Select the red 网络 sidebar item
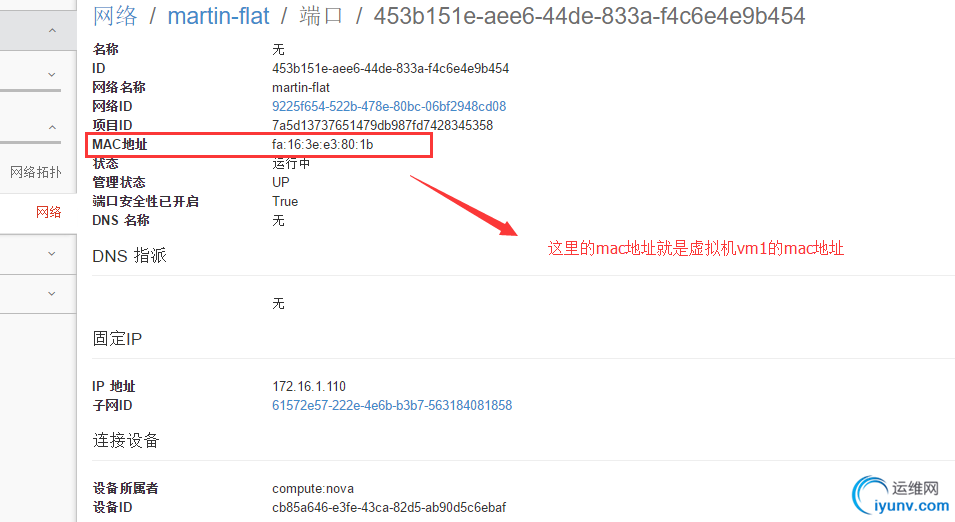This screenshot has height=522, width=955. [x=48, y=212]
